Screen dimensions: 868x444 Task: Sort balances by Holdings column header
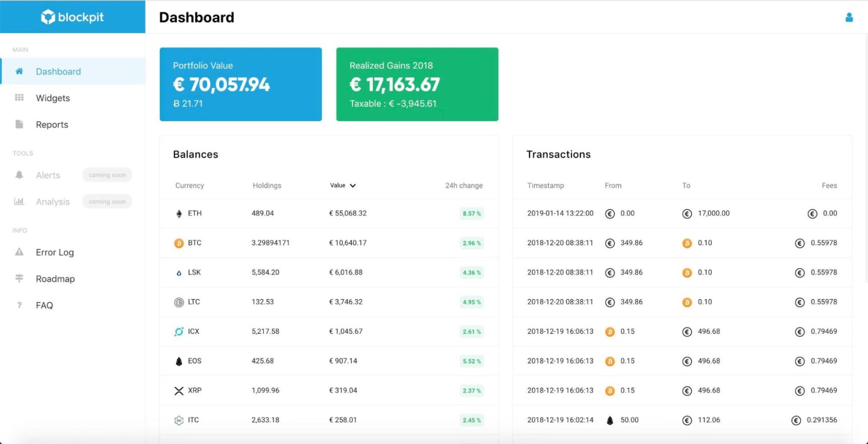click(x=267, y=186)
